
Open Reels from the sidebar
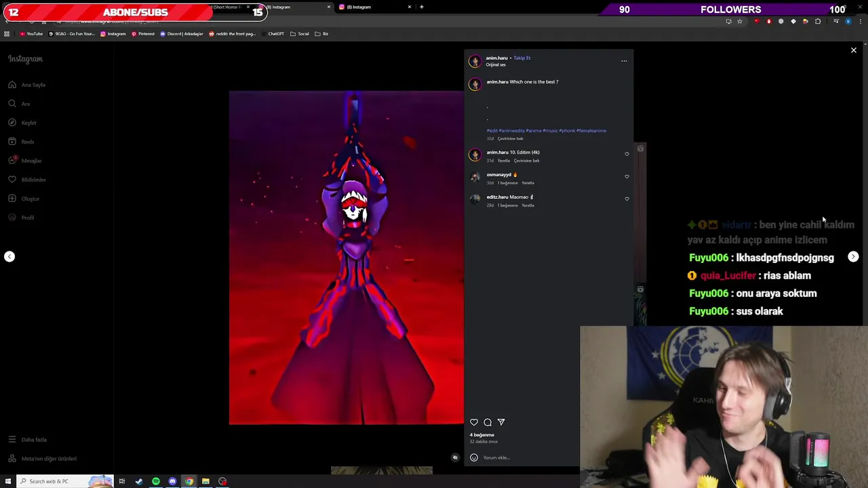[21, 142]
